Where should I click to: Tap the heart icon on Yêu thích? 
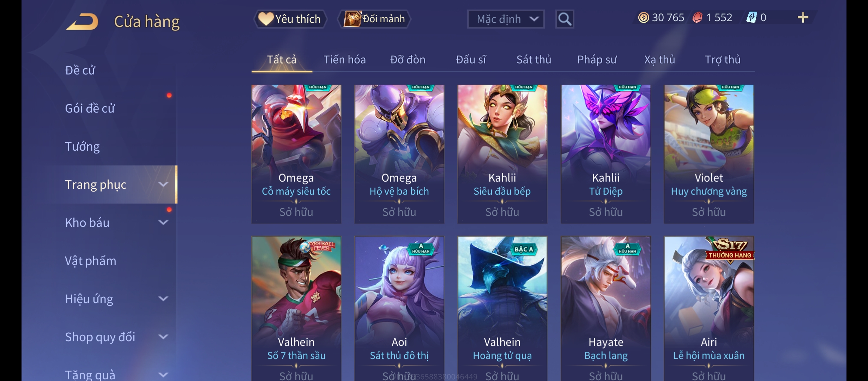[266, 19]
